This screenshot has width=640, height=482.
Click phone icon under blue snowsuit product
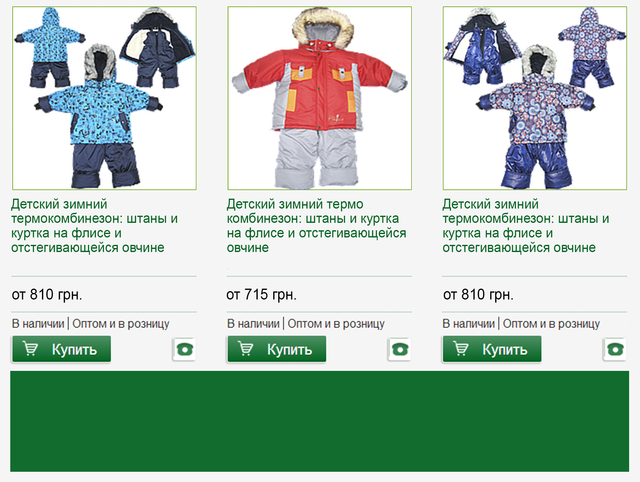pos(184,349)
